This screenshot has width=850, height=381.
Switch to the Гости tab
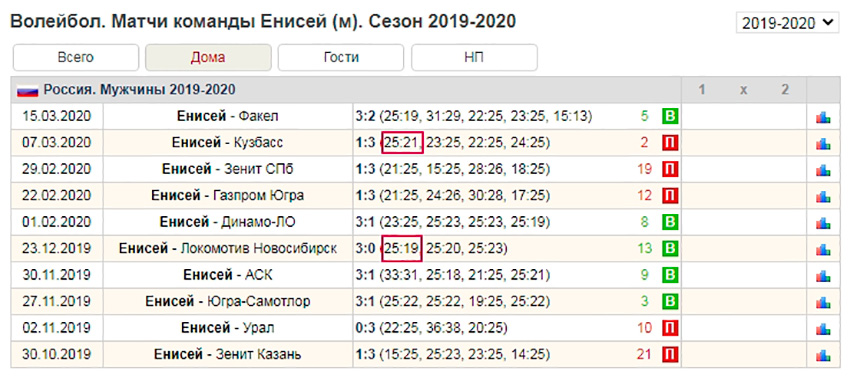(x=341, y=57)
